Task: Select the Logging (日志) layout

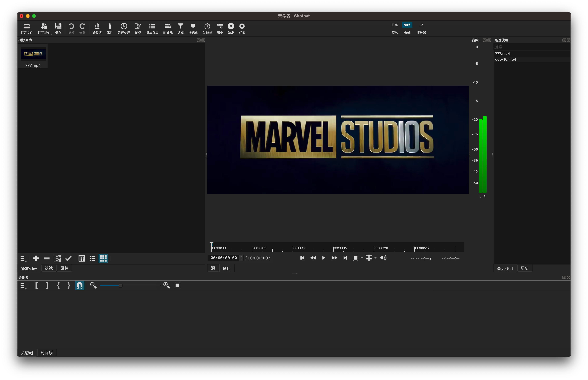Action: tap(394, 25)
